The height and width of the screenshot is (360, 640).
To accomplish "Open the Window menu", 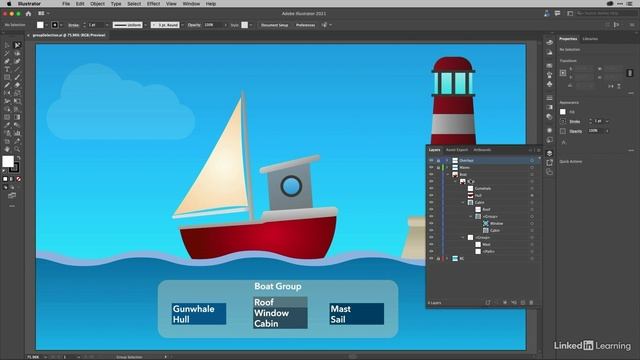I will click(x=191, y=4).
